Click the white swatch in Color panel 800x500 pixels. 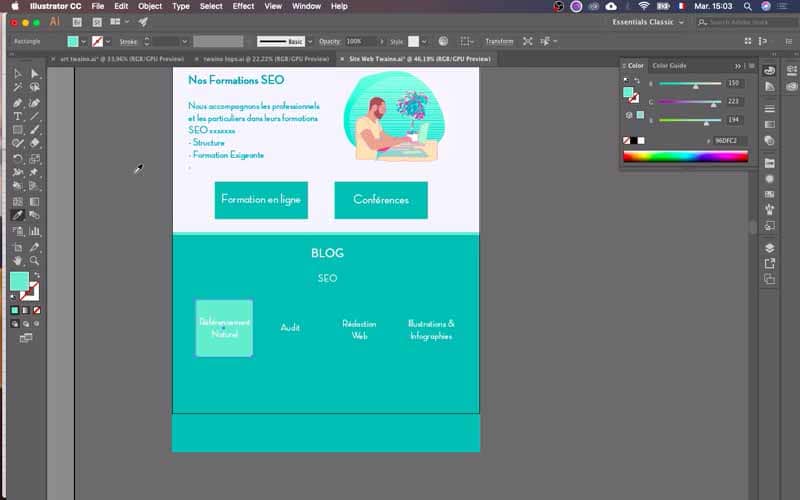(x=641, y=141)
